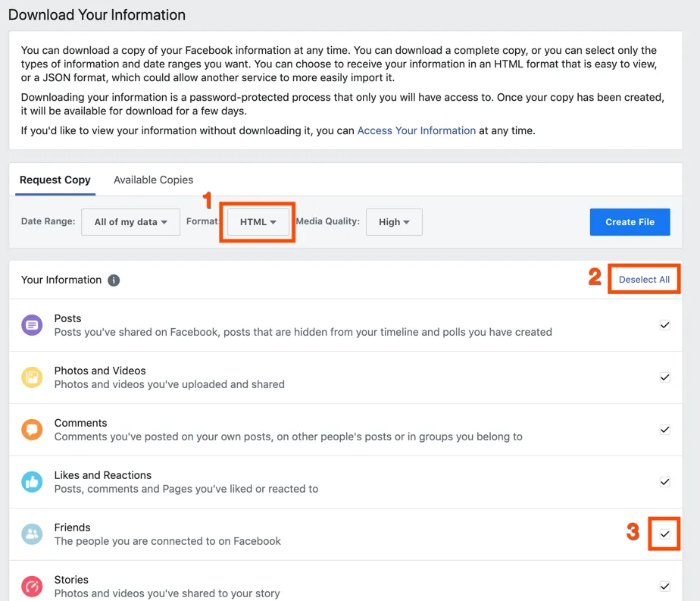
Task: Open the Access Your Information link
Action: click(x=416, y=130)
